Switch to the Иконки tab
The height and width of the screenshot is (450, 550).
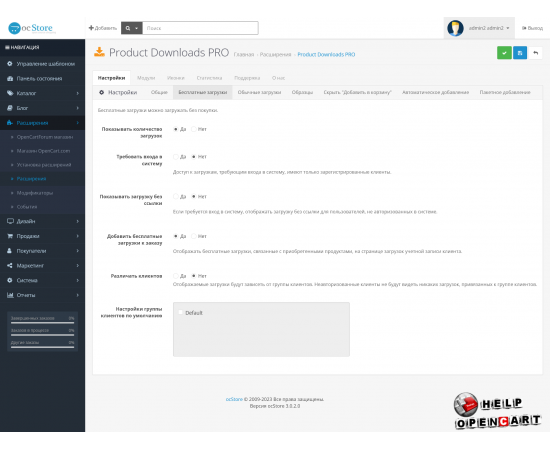coord(176,78)
